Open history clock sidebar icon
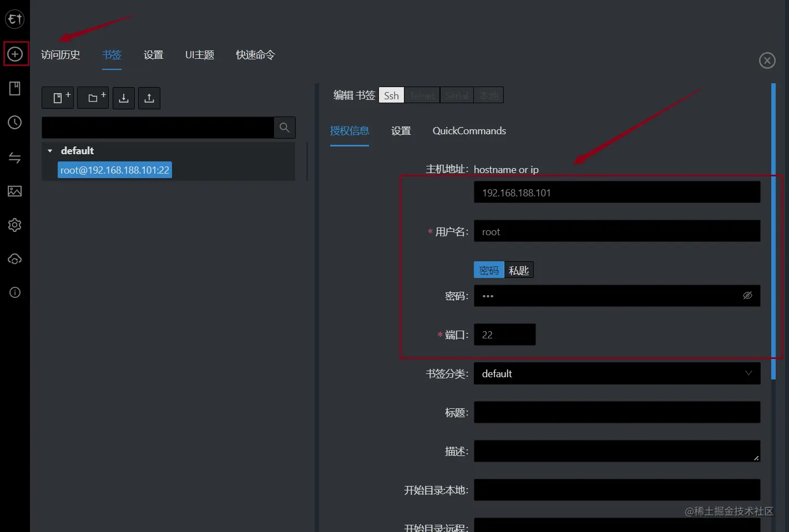This screenshot has width=789, height=532. (15, 123)
